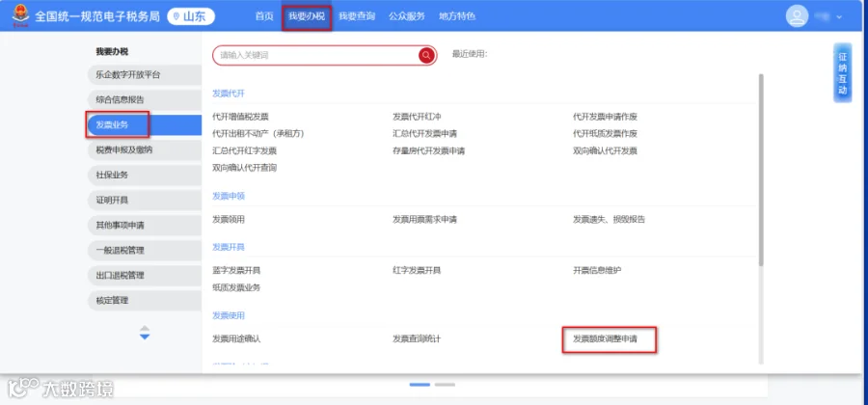The width and height of the screenshot is (868, 405).
Task: Open 发票额度调整申请 link
Action: (x=605, y=338)
